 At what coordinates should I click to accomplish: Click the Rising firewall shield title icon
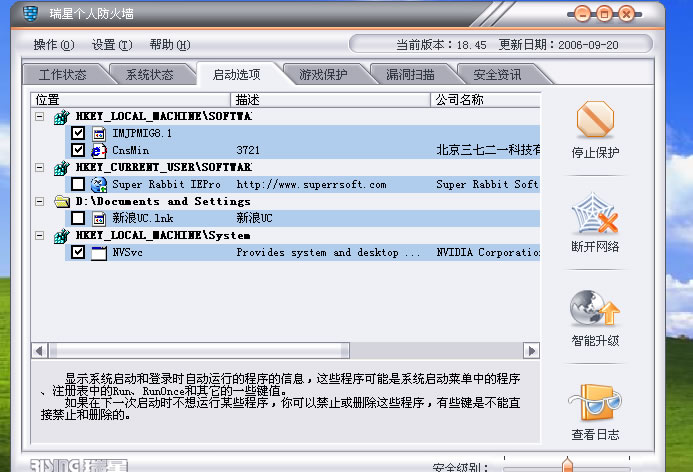coord(30,14)
